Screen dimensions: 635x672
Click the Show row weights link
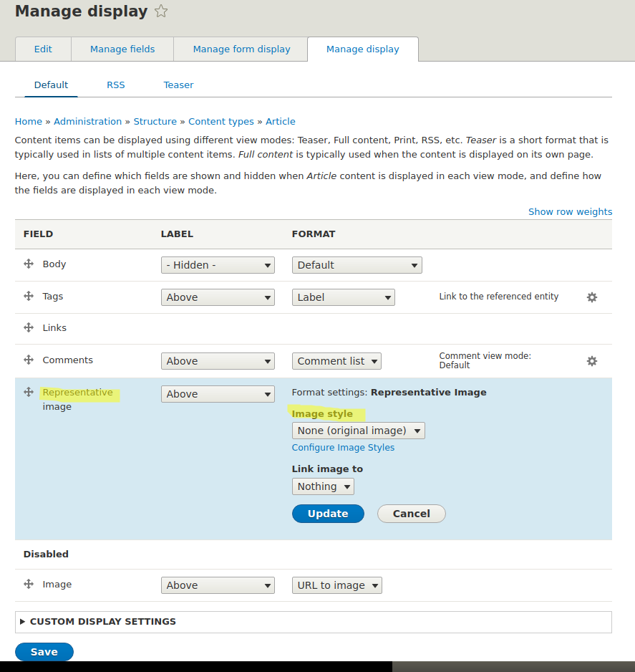tap(570, 211)
